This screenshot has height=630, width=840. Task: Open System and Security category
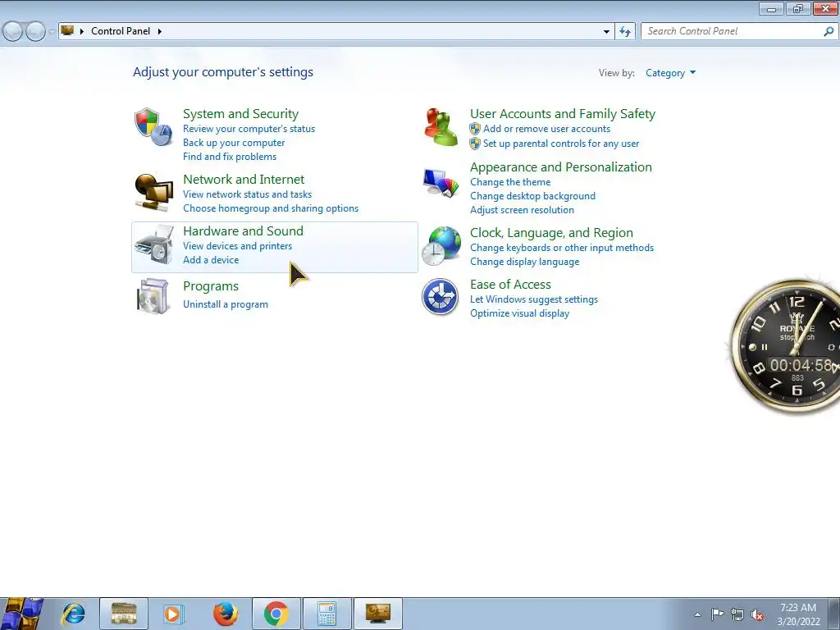click(240, 113)
